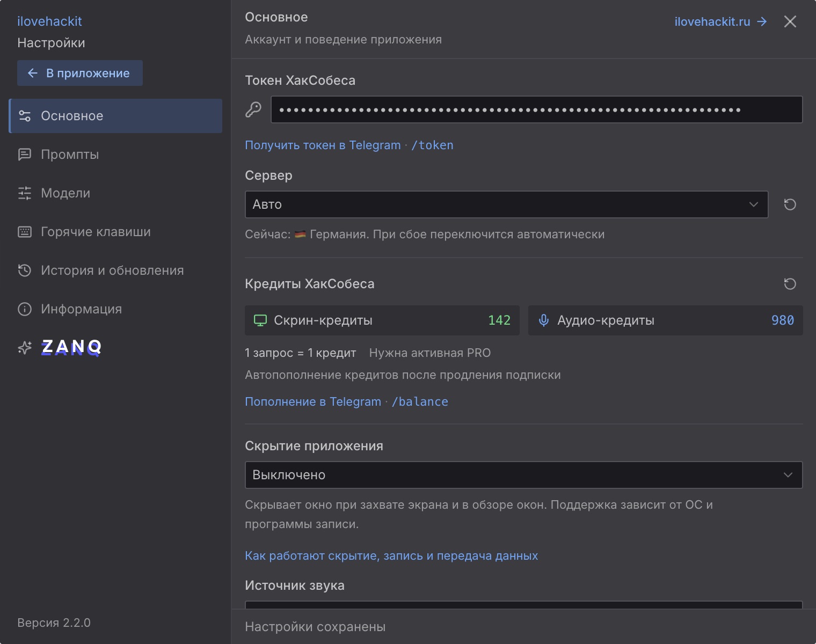Screen dimensions: 816x644
Task: Open the ilovehackit.ru website link
Action: [720, 21]
